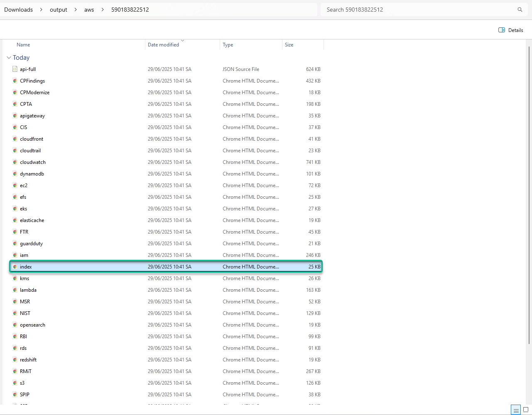532x415 pixels.
Task: Select the Chrome icon next to cloudwatch
Action: coord(15,162)
